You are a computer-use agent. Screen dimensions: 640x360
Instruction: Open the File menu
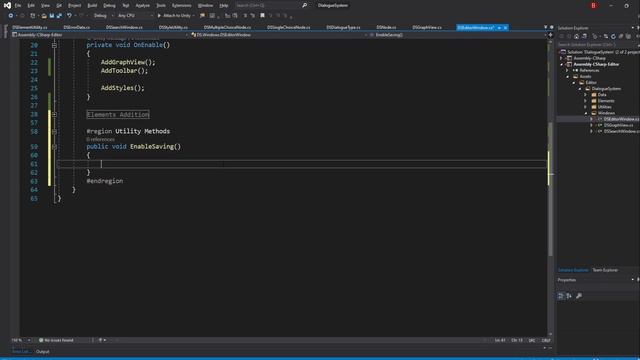[x=18, y=6]
